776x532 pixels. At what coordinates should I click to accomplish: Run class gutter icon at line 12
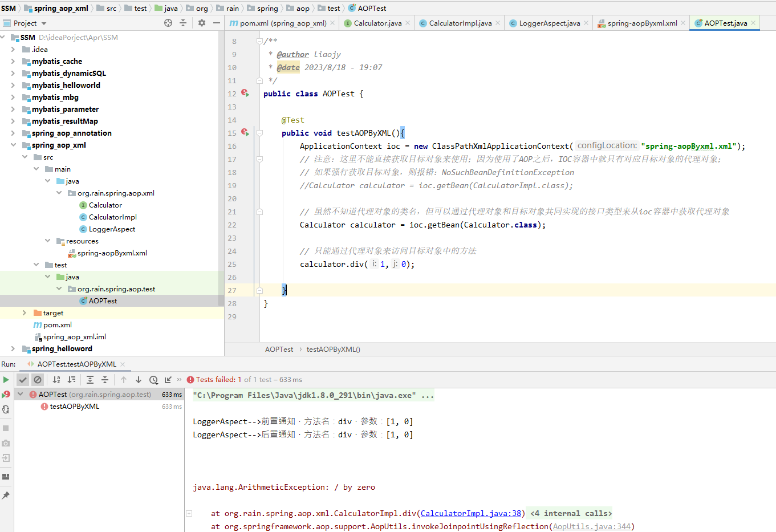pyautogui.click(x=245, y=93)
